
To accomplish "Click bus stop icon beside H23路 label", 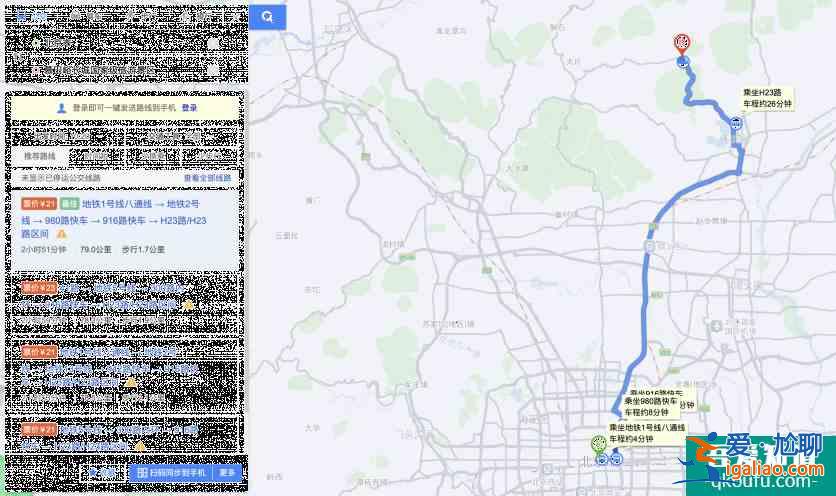I will 735,124.
